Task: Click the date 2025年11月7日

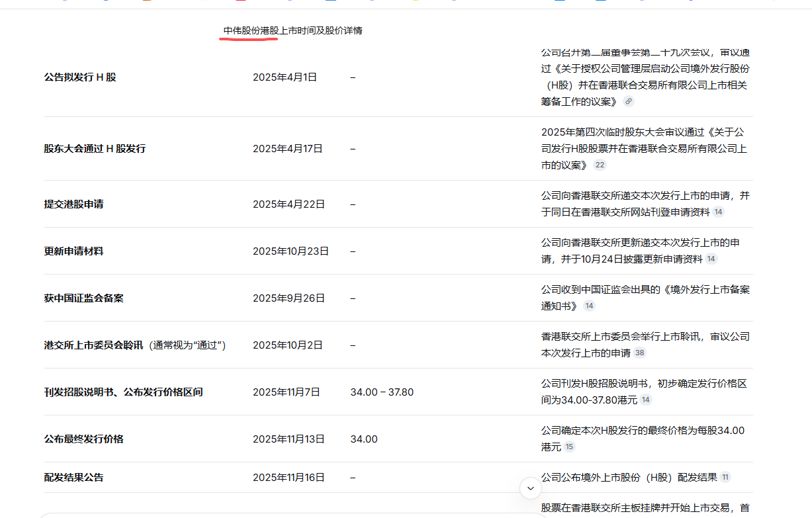Action: (286, 392)
